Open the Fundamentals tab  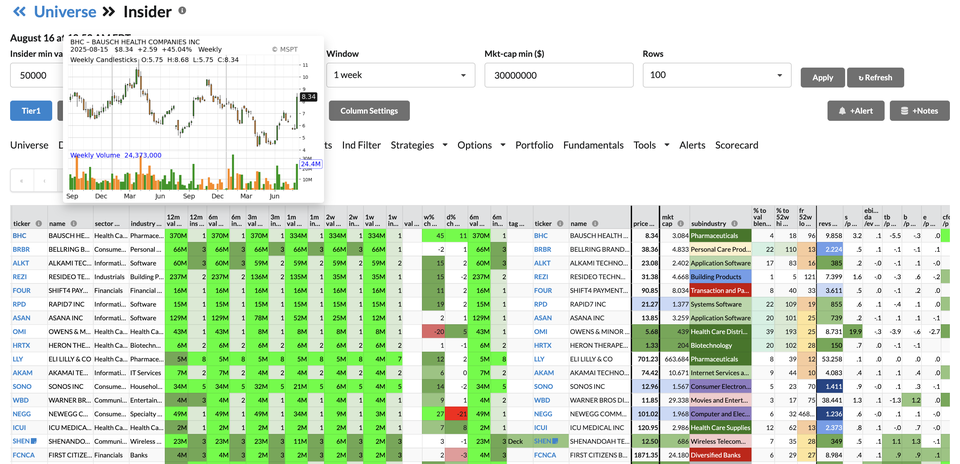click(593, 145)
